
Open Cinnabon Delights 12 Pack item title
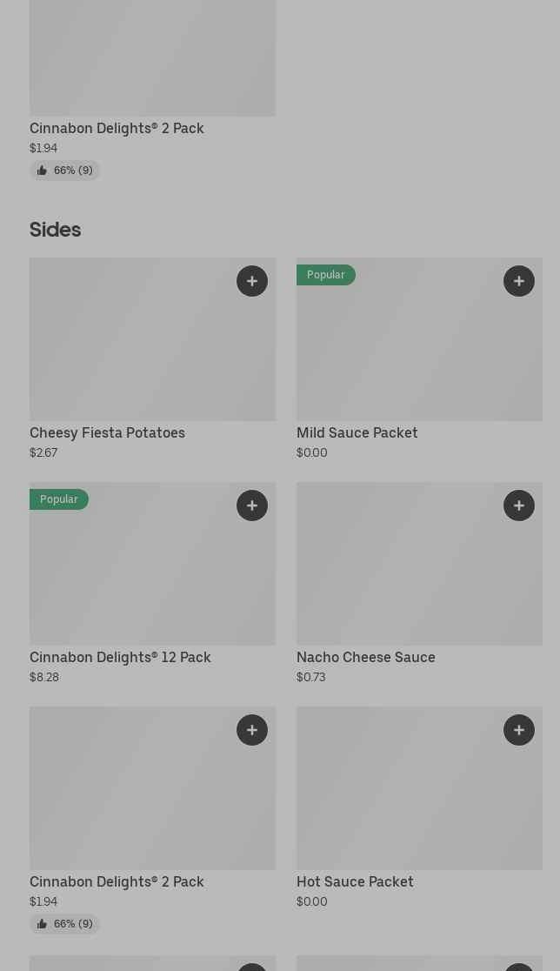120,657
